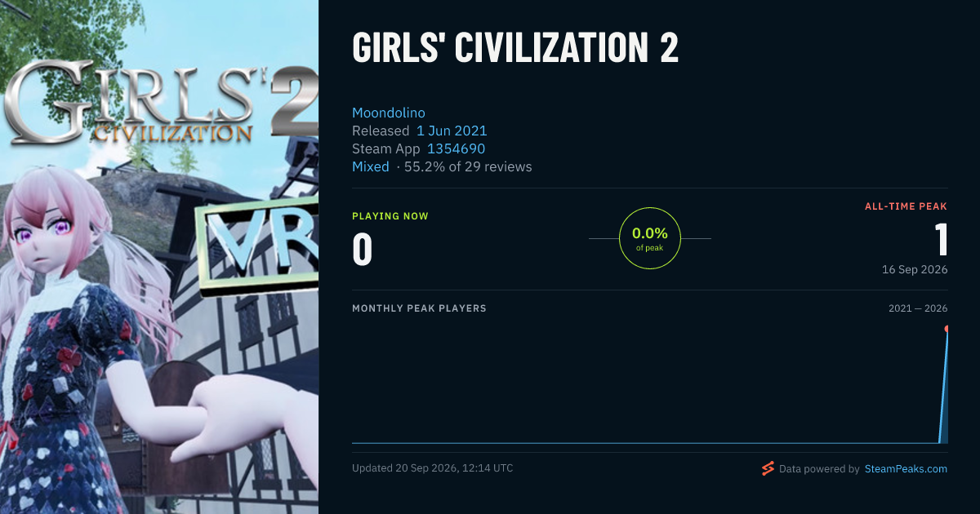The height and width of the screenshot is (514, 980).
Task: Click the Updated 20 Sep 2026 timestamp
Action: pos(433,468)
